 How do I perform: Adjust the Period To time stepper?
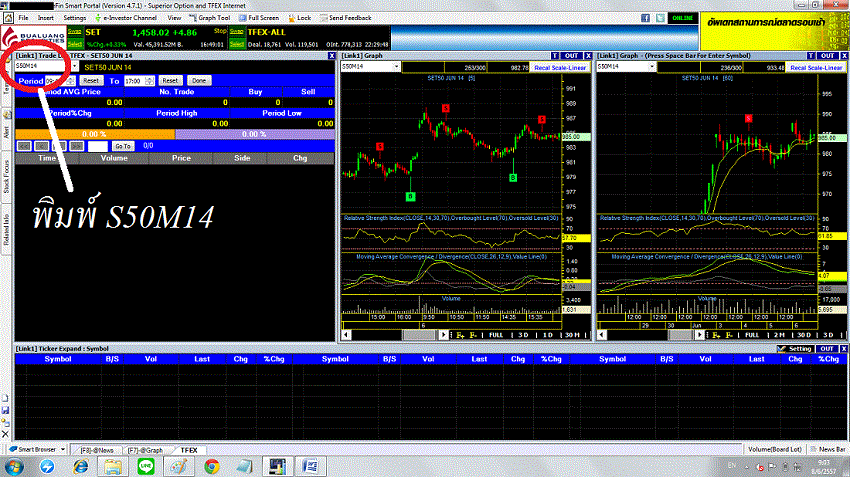150,81
